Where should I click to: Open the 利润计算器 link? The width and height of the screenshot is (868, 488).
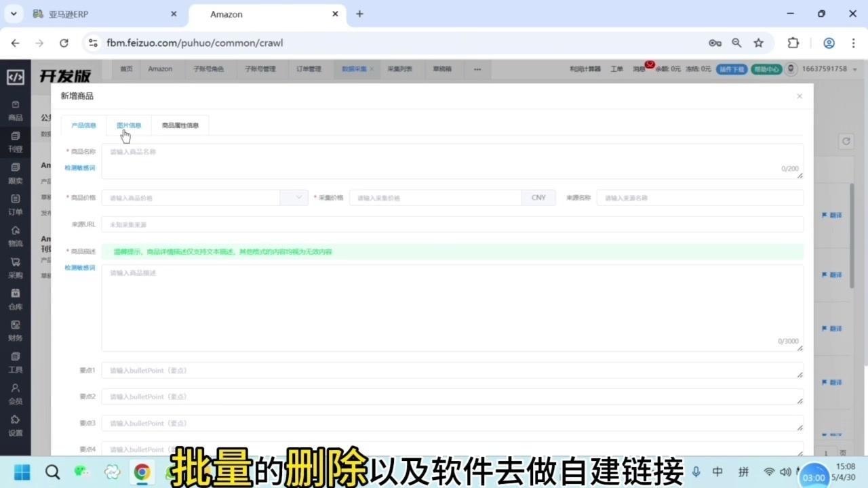click(585, 69)
